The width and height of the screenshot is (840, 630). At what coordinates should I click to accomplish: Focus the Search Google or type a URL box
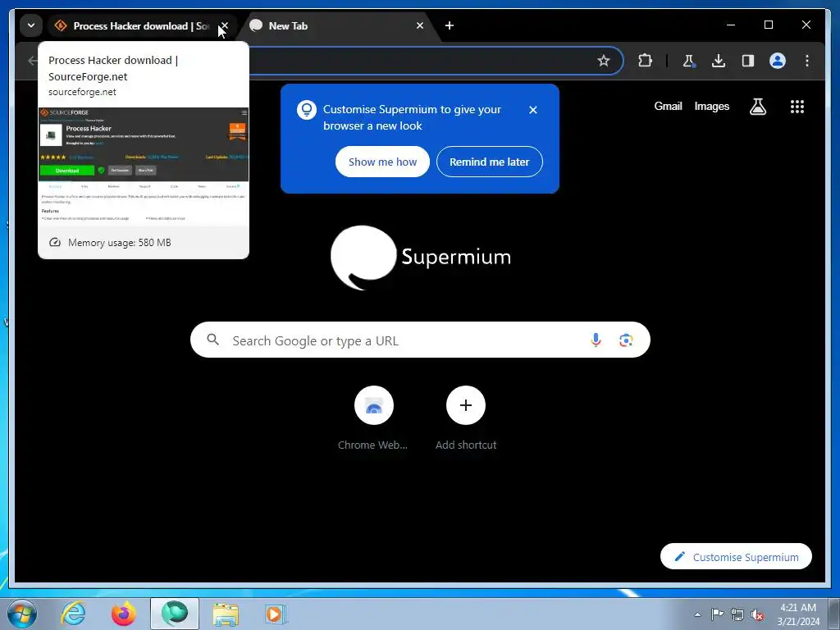(x=420, y=340)
